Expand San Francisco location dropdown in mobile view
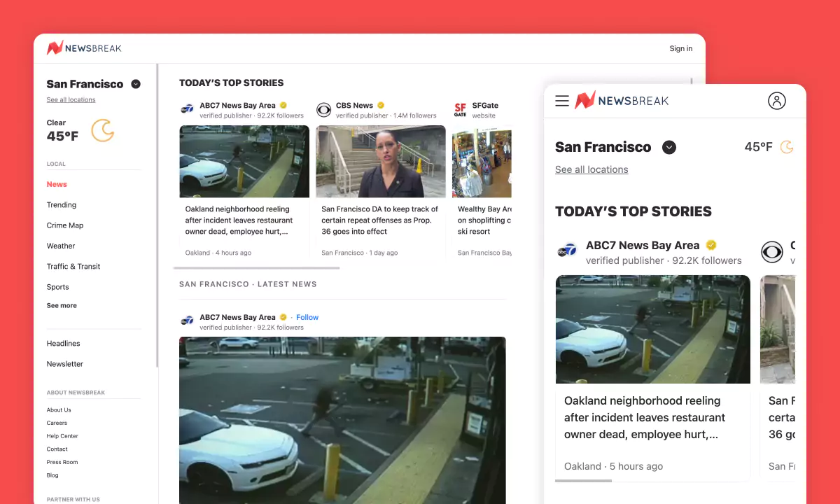This screenshot has width=840, height=504. tap(669, 147)
